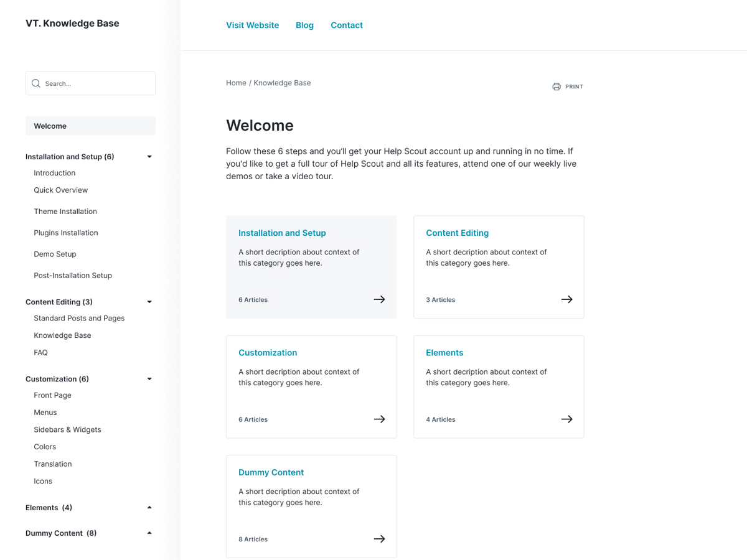Click the arrow on the Content Editing card
This screenshot has width=747, height=560.
coord(566,299)
